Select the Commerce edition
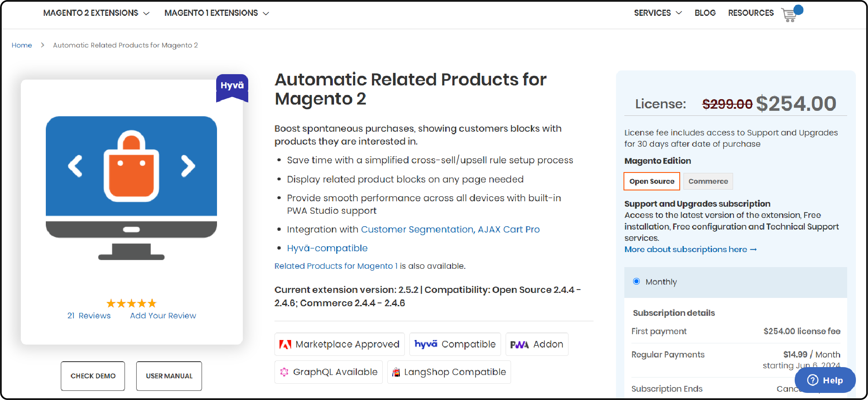 pyautogui.click(x=708, y=181)
